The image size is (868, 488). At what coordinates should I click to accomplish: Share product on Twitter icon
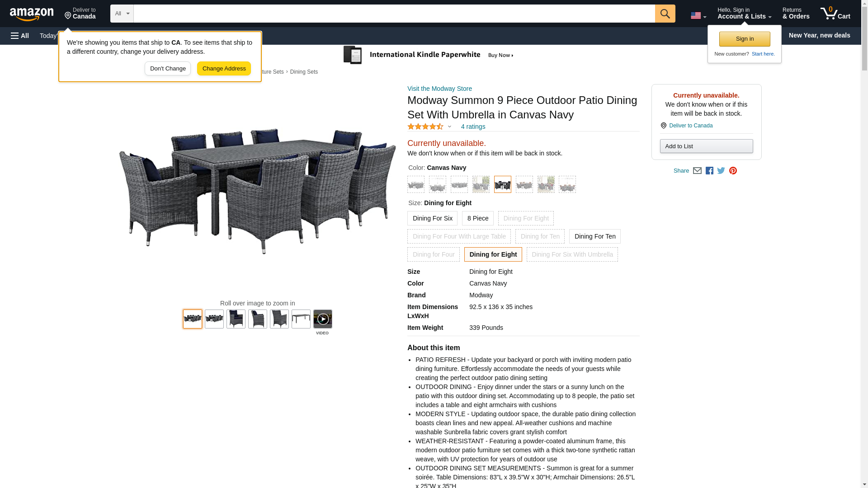[x=721, y=171]
